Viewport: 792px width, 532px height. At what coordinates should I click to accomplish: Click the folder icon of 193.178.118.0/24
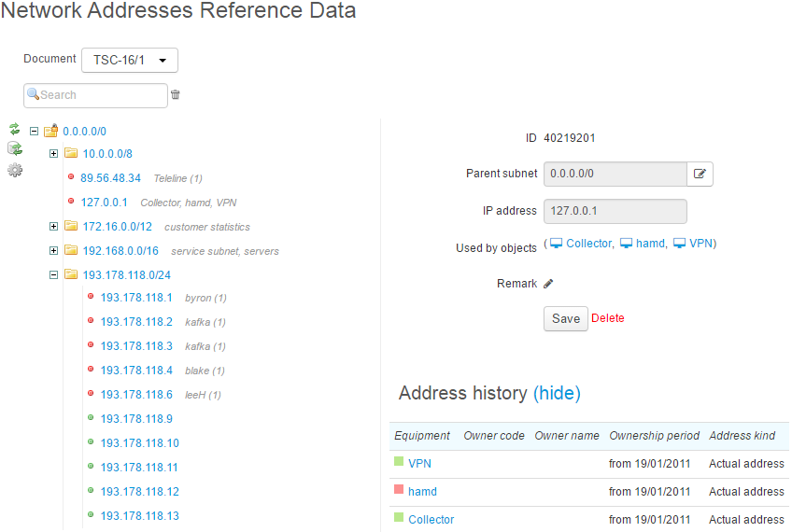coord(71,274)
